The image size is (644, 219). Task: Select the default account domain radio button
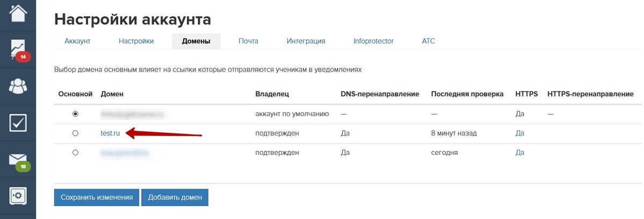tap(75, 114)
